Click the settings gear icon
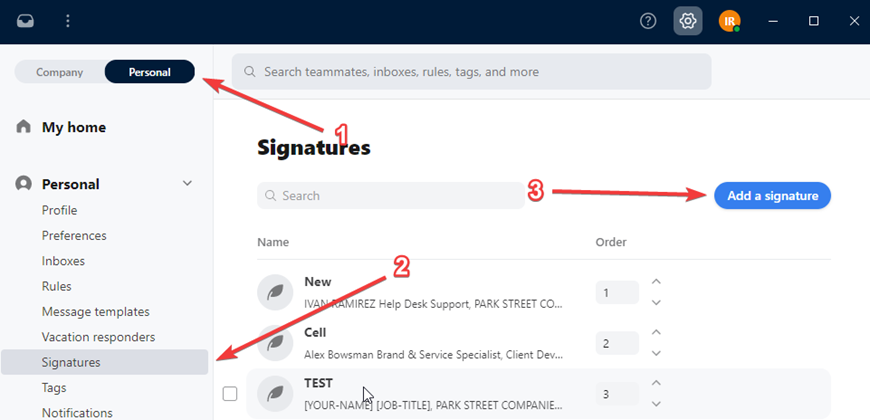The image size is (870, 420). click(x=688, y=21)
